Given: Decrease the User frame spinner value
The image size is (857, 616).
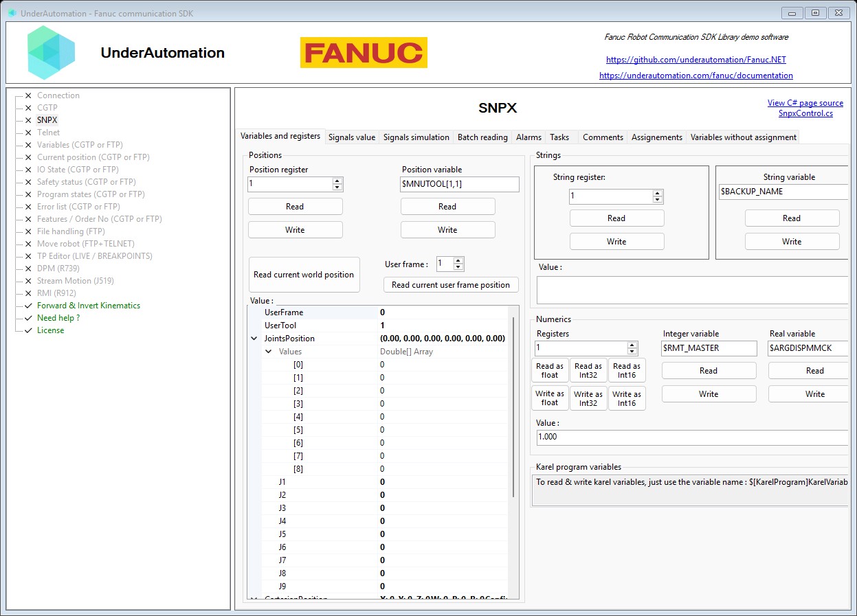Looking at the screenshot, I should click(458, 266).
